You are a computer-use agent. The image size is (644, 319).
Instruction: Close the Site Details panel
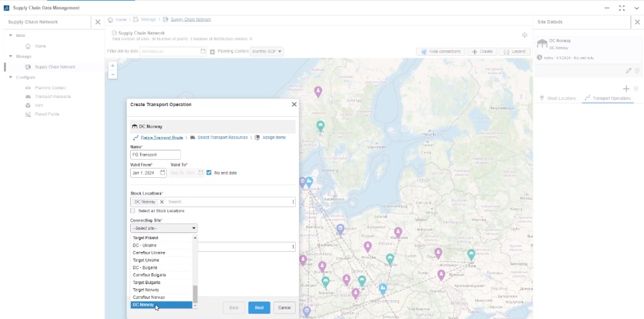[x=637, y=21]
